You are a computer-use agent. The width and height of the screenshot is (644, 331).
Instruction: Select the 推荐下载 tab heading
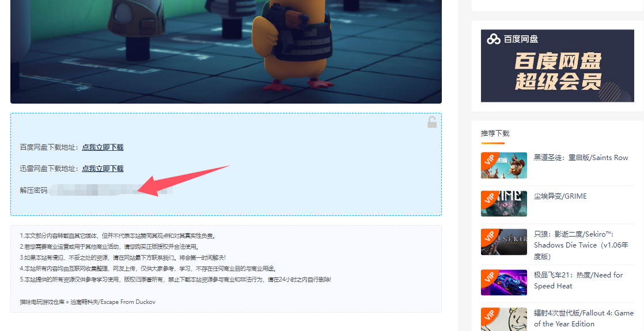tap(495, 134)
